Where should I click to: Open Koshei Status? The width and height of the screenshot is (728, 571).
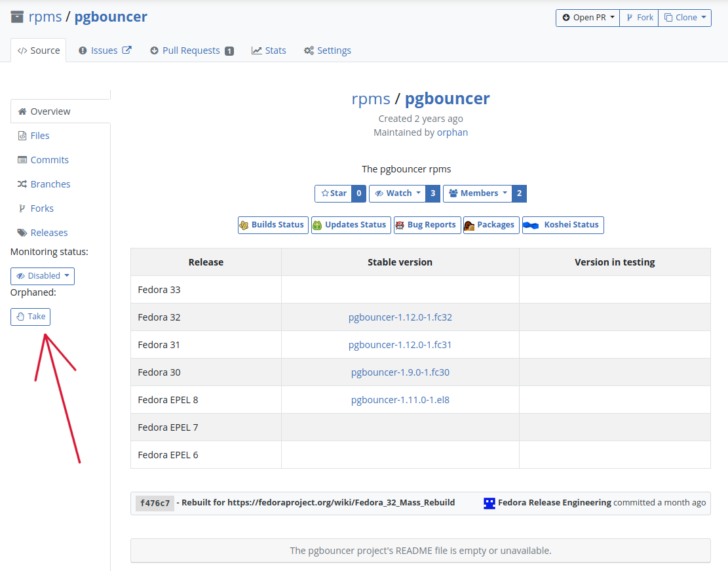pyautogui.click(x=563, y=225)
